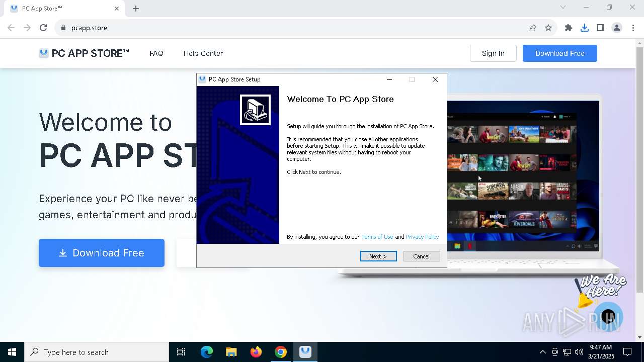644x362 pixels.
Task: Open the chat widget bubble
Action: click(x=608, y=317)
